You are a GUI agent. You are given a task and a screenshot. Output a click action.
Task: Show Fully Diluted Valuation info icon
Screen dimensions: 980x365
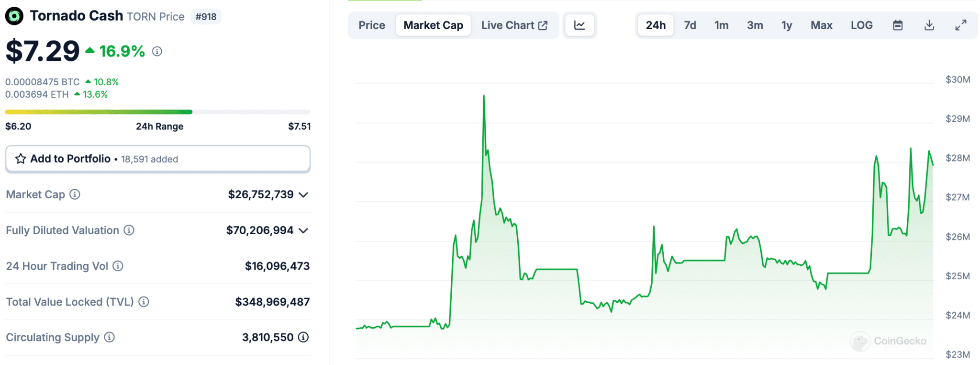coord(129,230)
